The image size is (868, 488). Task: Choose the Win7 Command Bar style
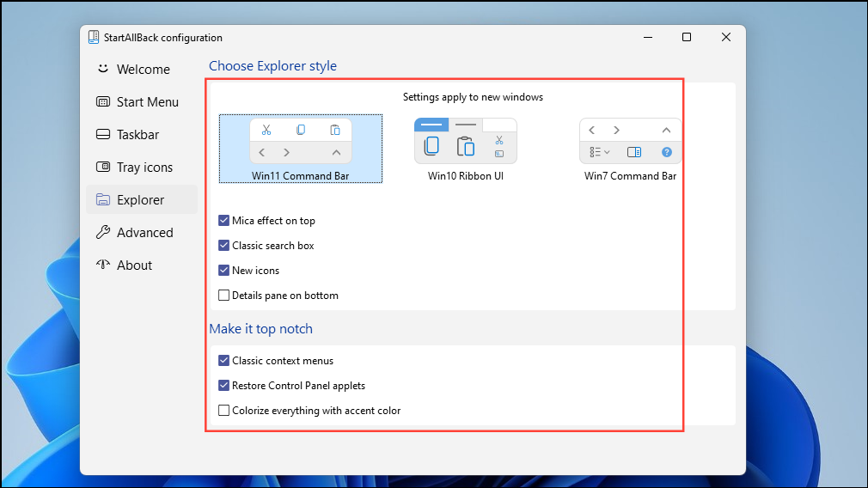pos(630,149)
